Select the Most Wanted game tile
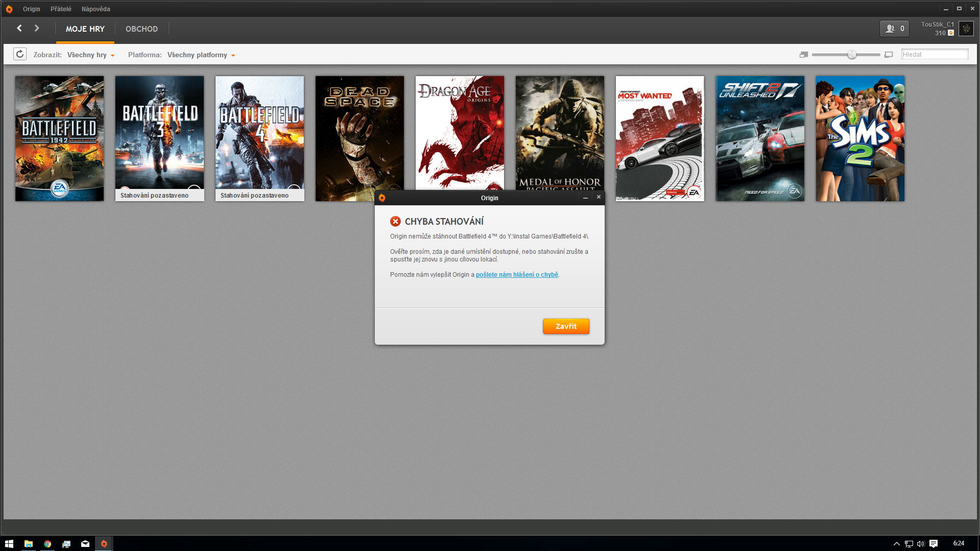 660,138
